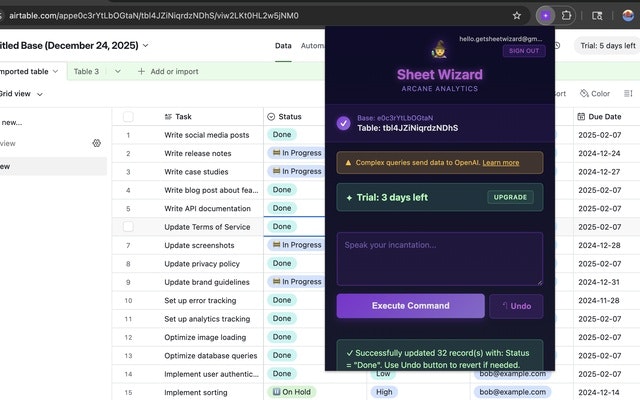This screenshot has height=400, width=640.
Task: Click the Due Date calendar header icon
Action: [581, 117]
